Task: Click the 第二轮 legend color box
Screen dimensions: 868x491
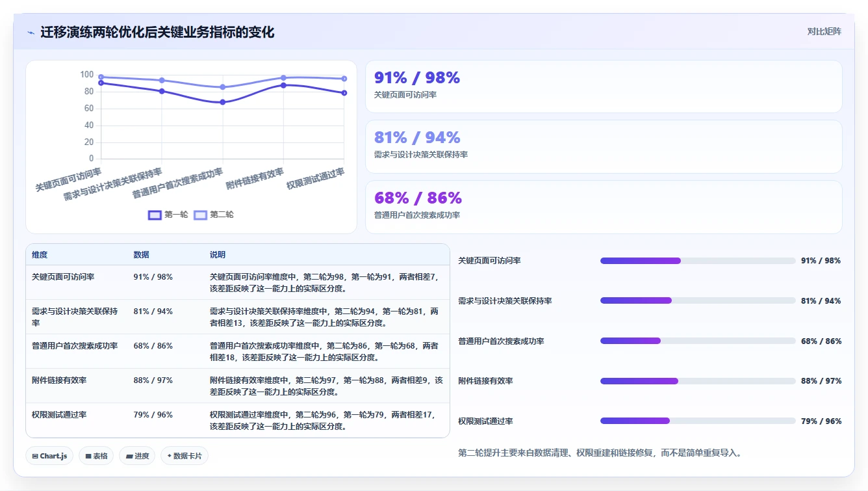Action: click(x=201, y=215)
